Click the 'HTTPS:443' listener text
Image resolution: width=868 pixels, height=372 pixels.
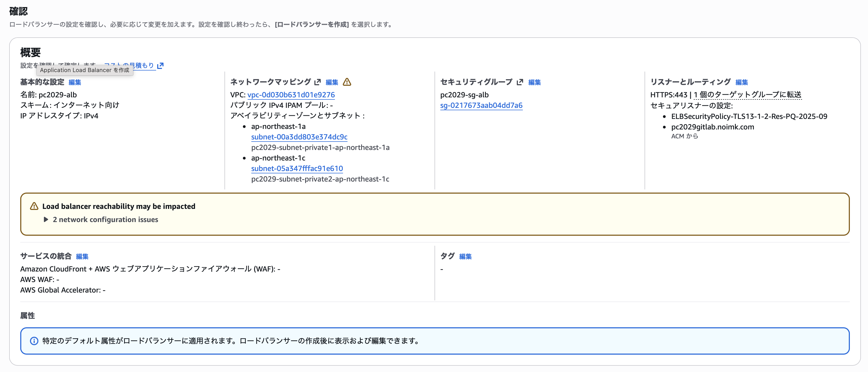click(669, 95)
